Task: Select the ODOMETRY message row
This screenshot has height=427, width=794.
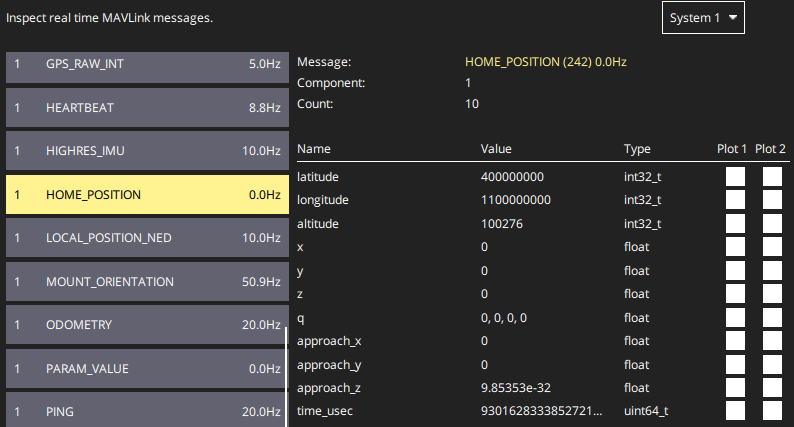Action: (x=147, y=325)
